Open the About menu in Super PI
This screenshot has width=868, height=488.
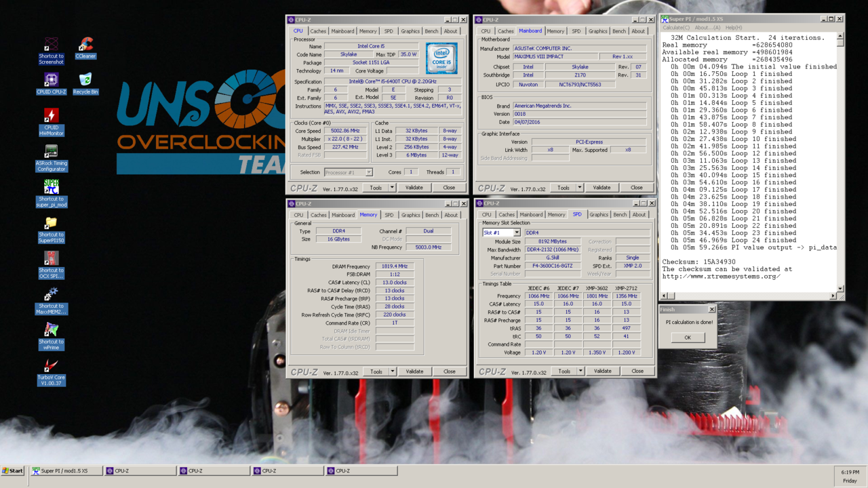tap(708, 28)
